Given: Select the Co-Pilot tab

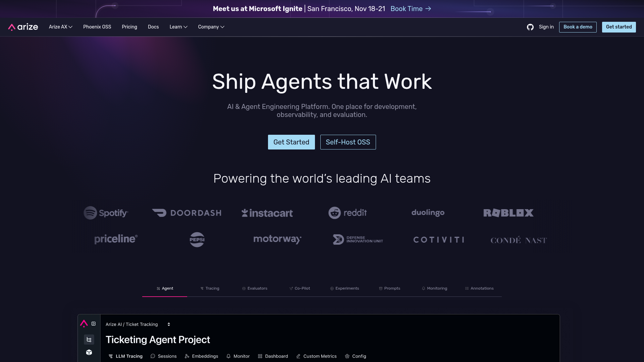Looking at the screenshot, I should coord(300,288).
